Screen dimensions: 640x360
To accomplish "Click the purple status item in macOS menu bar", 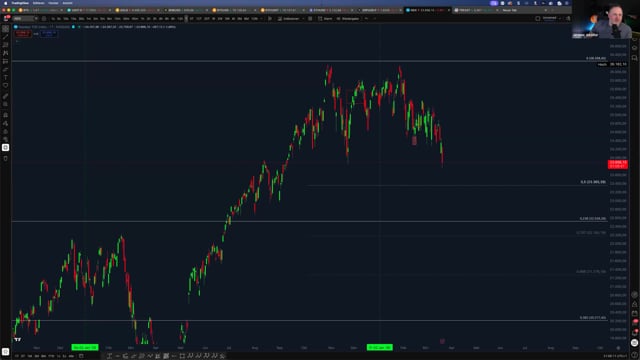I will [494, 3].
